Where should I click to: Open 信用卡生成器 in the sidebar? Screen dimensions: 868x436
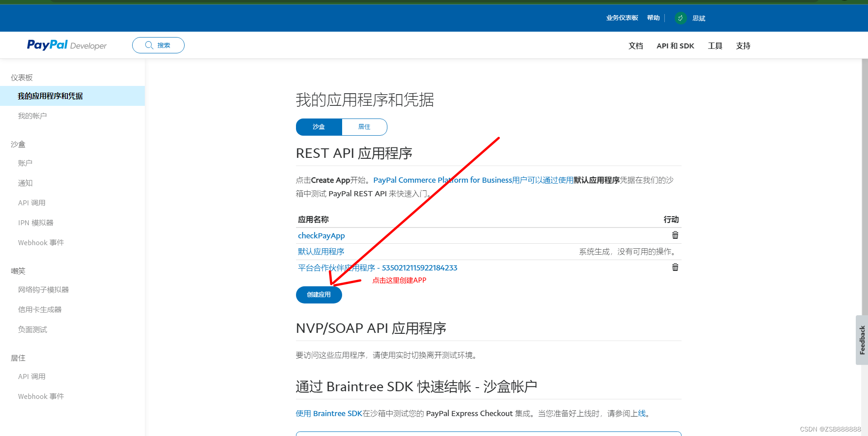point(40,309)
